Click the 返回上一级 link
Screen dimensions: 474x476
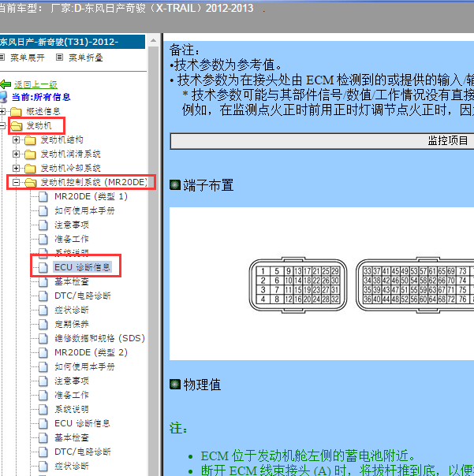pos(35,84)
